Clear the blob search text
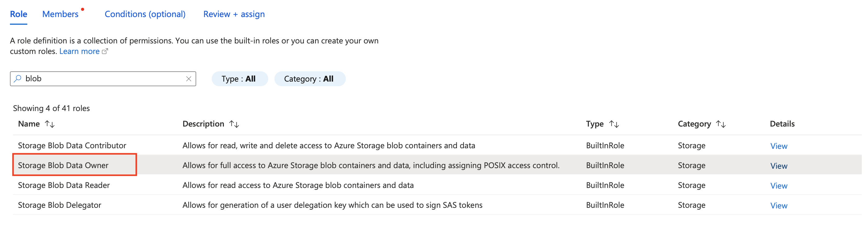The image size is (868, 232). (x=189, y=79)
